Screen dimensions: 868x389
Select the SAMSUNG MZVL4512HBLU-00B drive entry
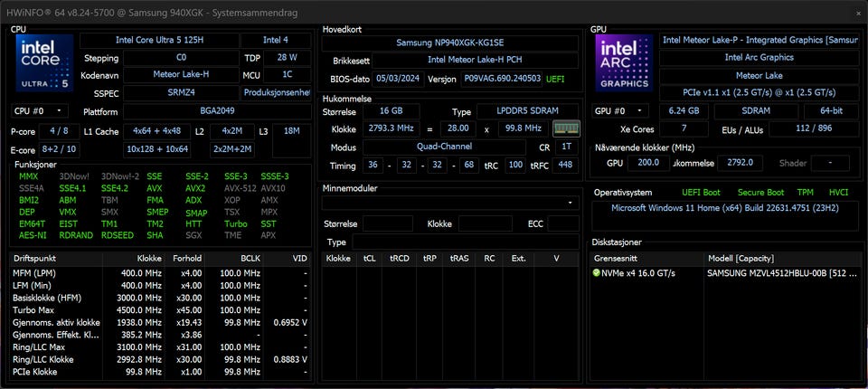(x=725, y=273)
